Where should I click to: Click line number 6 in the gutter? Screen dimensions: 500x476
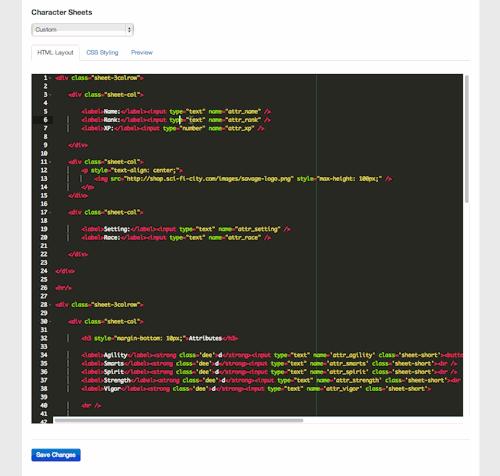pyautogui.click(x=45, y=120)
